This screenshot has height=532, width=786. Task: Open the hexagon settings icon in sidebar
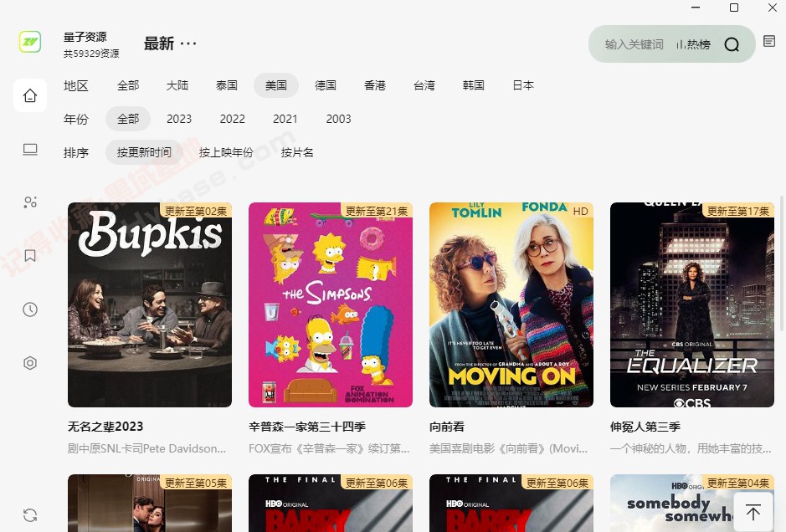click(x=30, y=363)
